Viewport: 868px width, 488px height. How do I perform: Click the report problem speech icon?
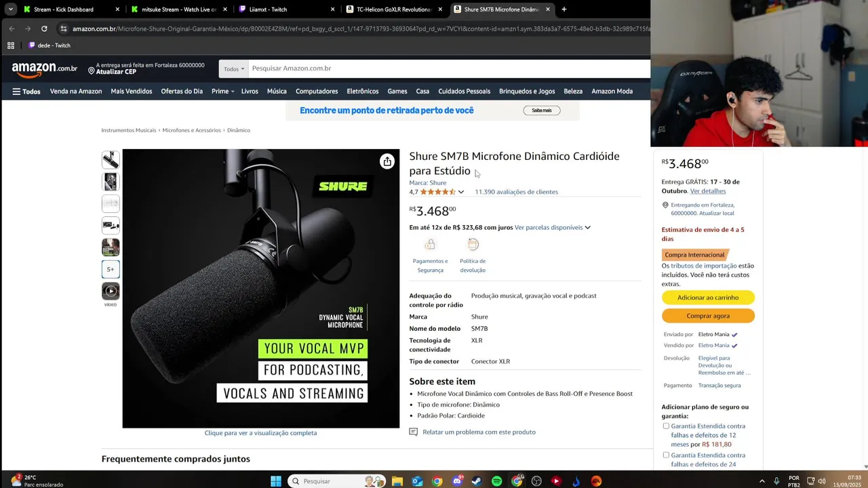pos(414,432)
